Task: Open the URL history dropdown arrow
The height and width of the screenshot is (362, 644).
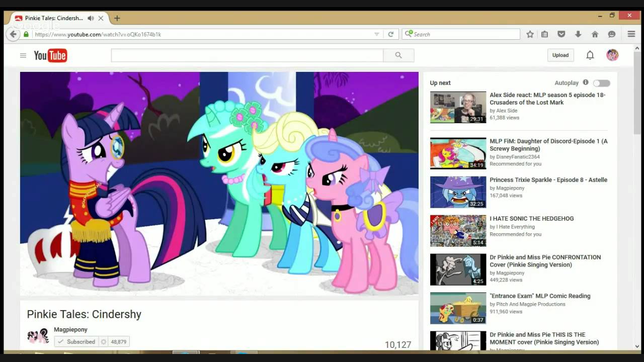Action: tap(376, 34)
